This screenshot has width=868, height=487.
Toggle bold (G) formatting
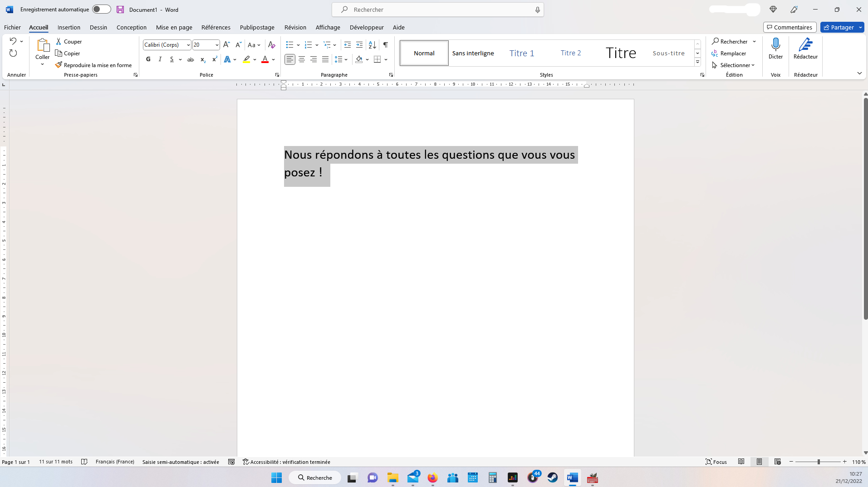pyautogui.click(x=148, y=59)
